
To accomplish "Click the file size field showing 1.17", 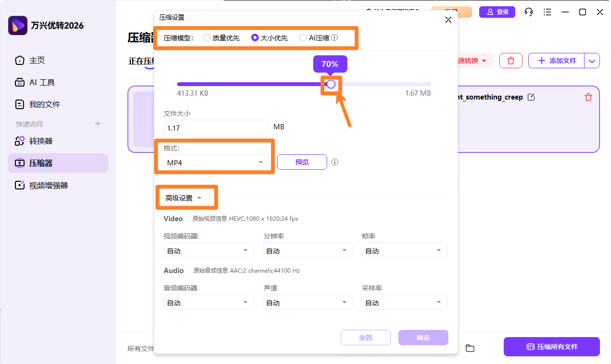I will point(216,127).
